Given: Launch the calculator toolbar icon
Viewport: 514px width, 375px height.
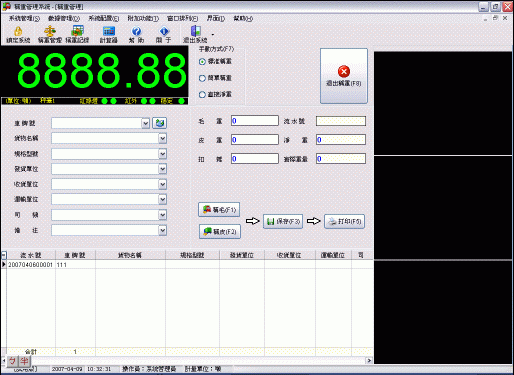Looking at the screenshot, I should click(x=109, y=31).
